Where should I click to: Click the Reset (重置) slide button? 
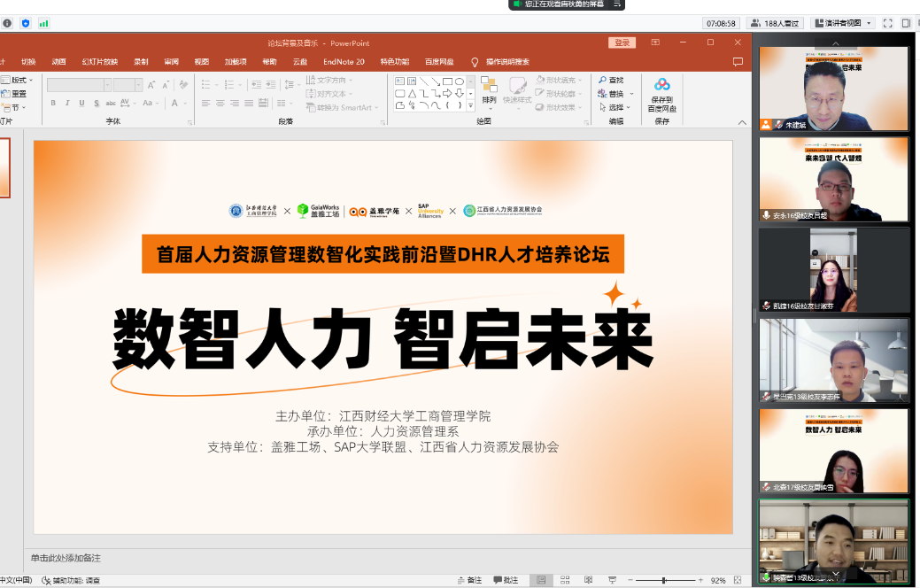pos(15,93)
